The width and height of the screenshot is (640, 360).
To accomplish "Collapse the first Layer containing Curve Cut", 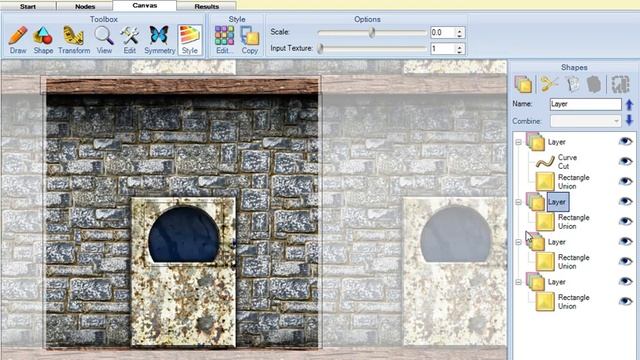I will coord(518,142).
